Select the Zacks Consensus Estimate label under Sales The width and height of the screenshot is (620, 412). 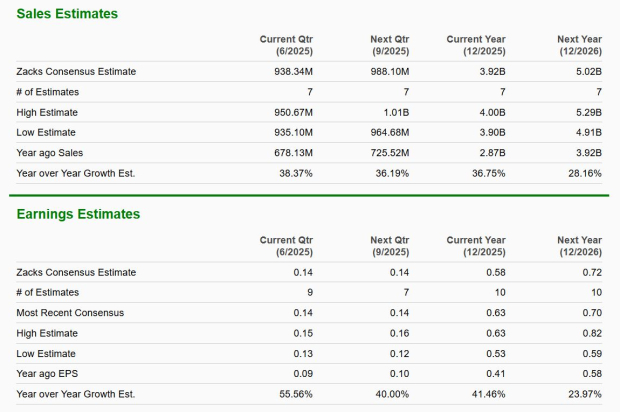click(x=76, y=72)
